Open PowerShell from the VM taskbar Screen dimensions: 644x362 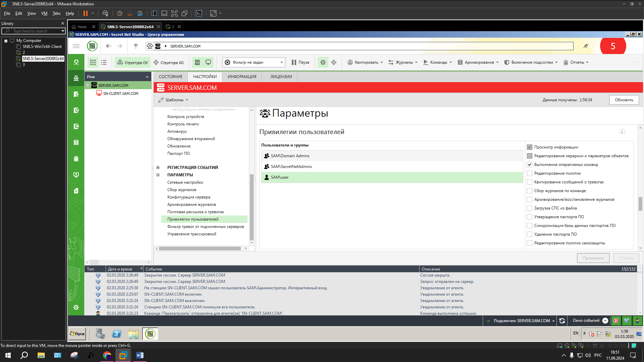pos(117,334)
